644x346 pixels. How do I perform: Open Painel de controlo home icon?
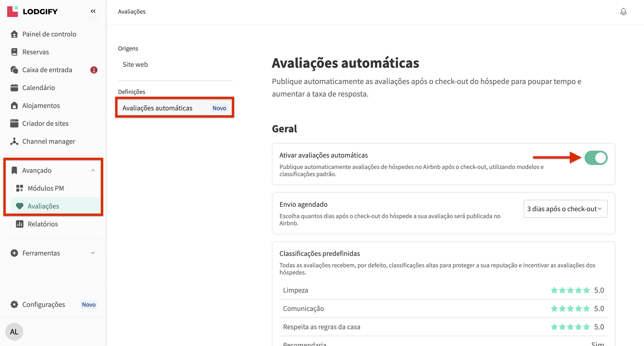14,34
